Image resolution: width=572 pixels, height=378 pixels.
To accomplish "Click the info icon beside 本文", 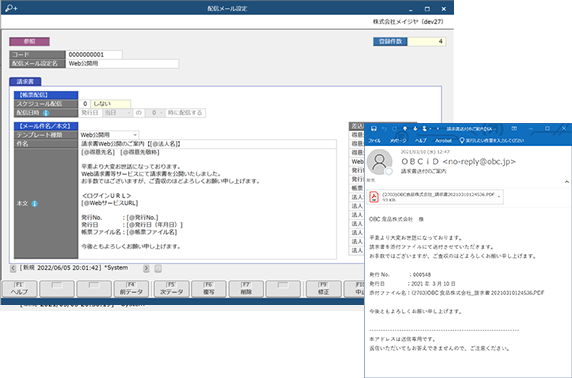I will coord(35,204).
